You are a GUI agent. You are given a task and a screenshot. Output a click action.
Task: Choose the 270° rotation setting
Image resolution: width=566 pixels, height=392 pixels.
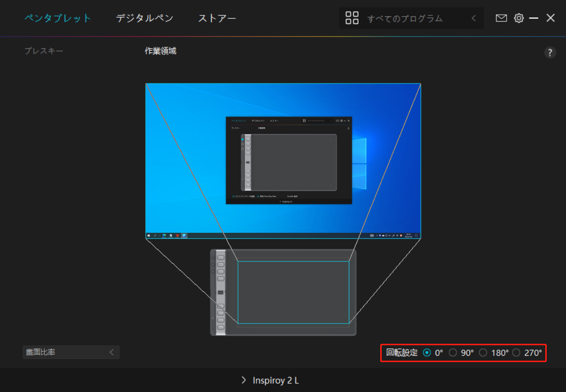click(x=516, y=352)
